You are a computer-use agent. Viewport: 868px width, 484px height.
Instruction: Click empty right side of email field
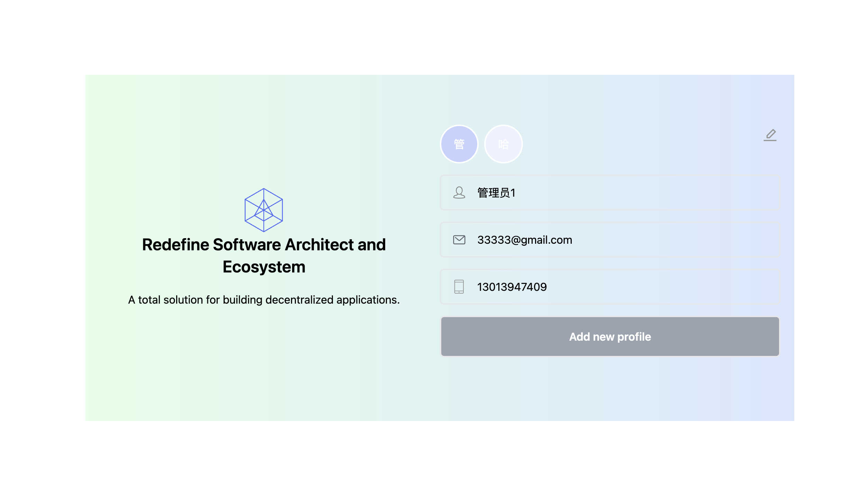tap(709, 240)
